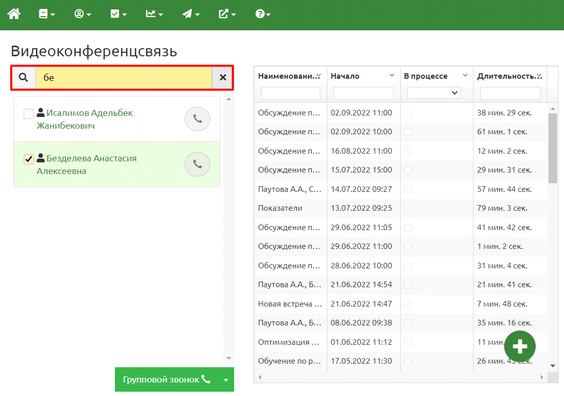Click the table vertical scrollbar thumb
Screen dimensions: 564x396
pyautogui.click(x=552, y=148)
